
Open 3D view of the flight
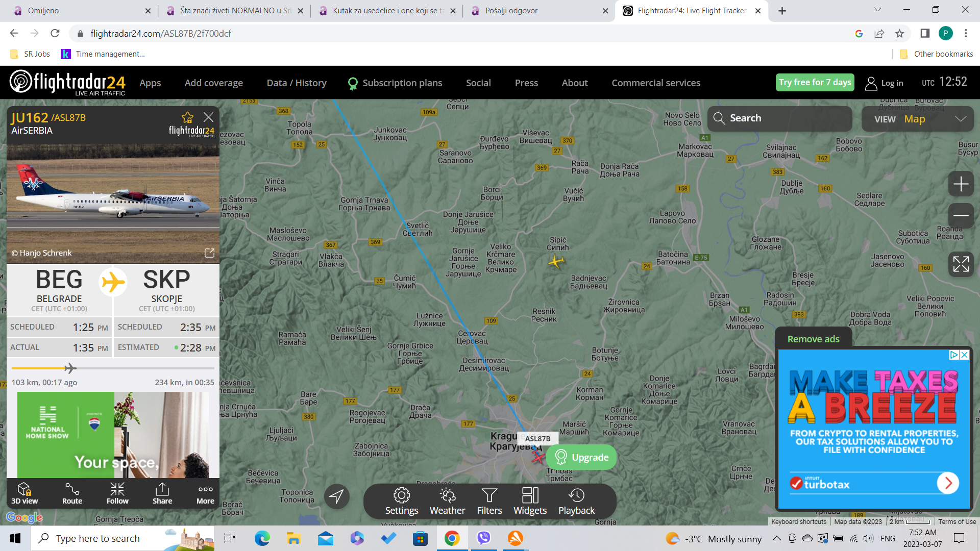click(x=24, y=493)
